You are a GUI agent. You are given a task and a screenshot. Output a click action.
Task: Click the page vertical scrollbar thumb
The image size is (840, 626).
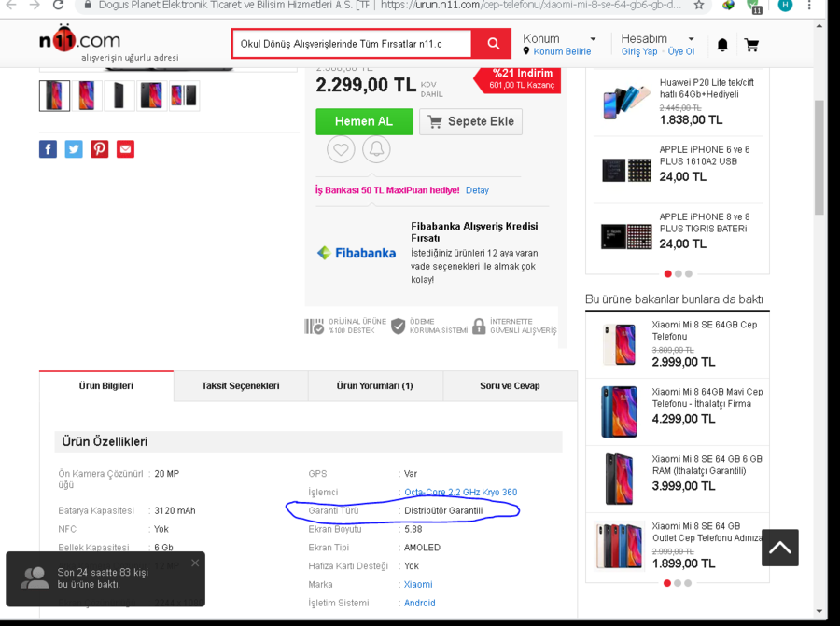pyautogui.click(x=819, y=158)
